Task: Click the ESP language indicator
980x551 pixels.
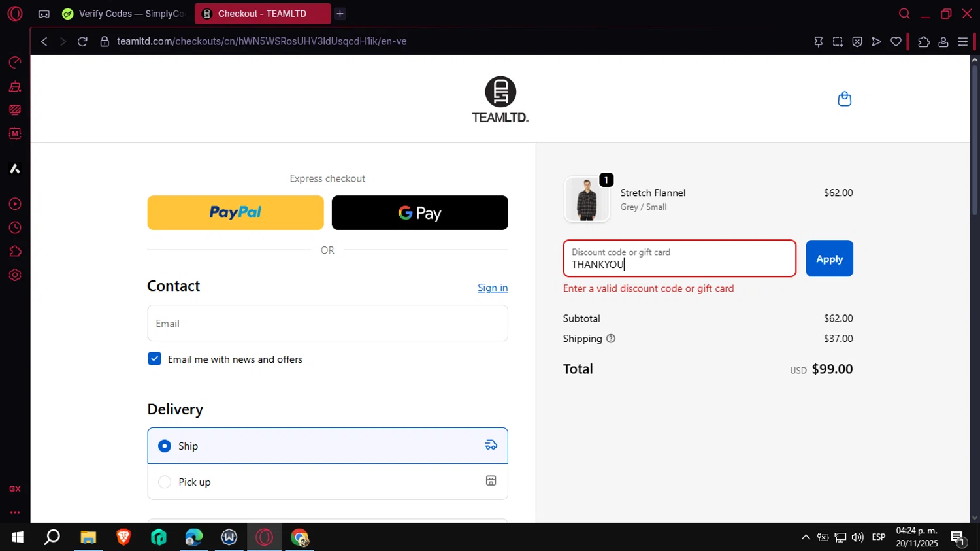Action: pyautogui.click(x=879, y=537)
